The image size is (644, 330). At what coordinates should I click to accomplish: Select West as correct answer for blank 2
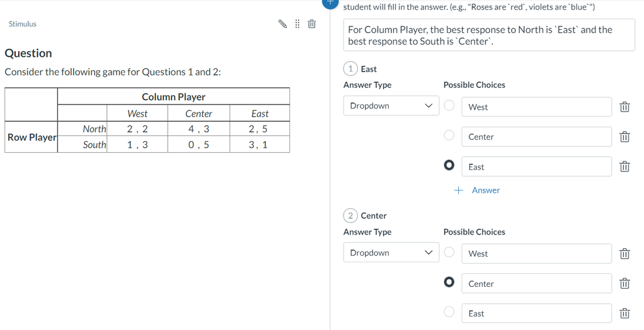coord(449,252)
